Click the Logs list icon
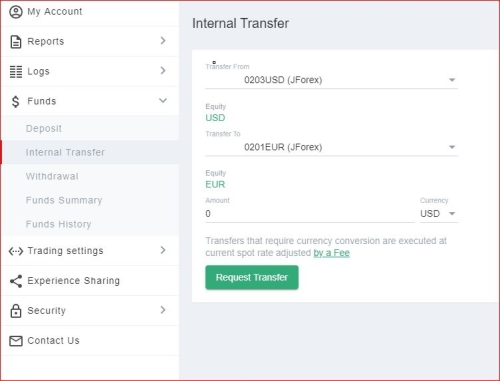 (16, 72)
